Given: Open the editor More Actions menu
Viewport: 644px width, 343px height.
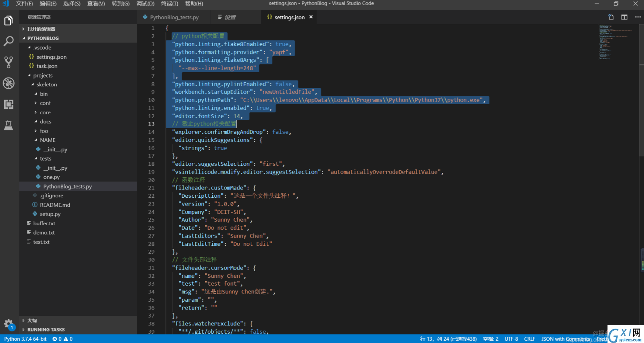Looking at the screenshot, I should (638, 17).
